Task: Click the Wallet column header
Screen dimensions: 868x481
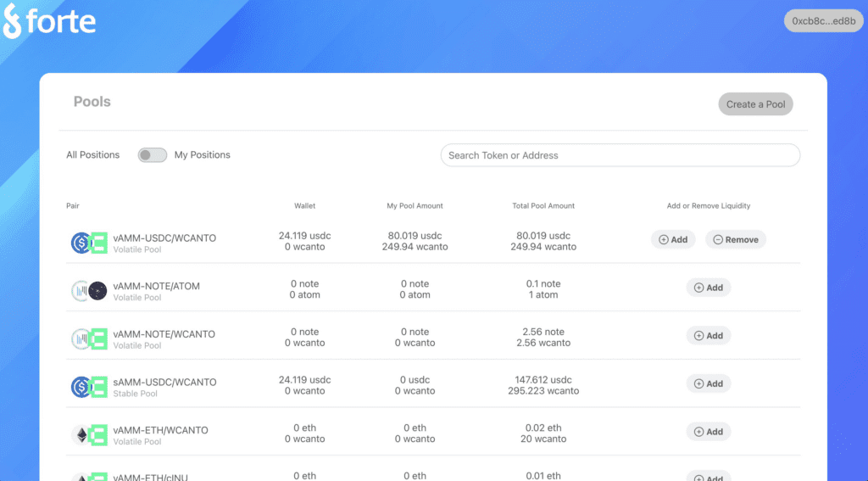Action: (x=304, y=205)
